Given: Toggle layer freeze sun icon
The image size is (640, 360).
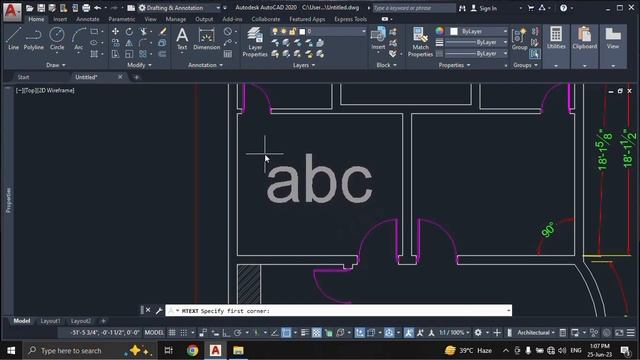Looking at the screenshot, I should [283, 31].
